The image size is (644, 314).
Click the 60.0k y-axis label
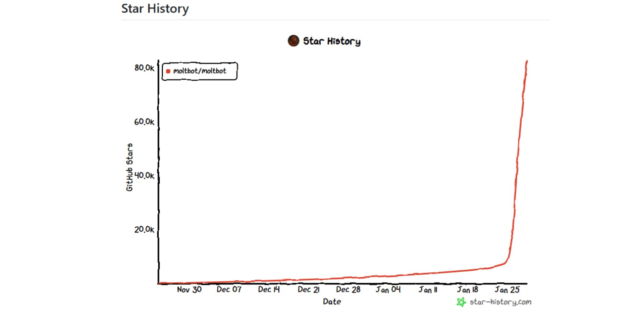coord(144,122)
